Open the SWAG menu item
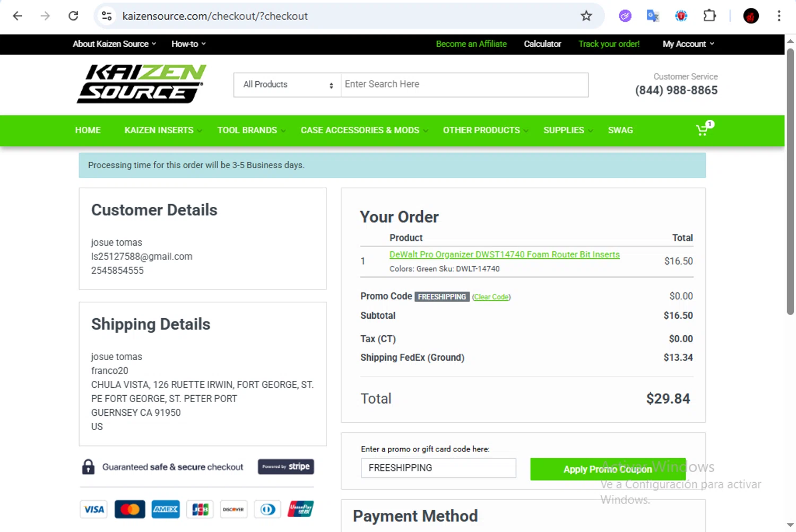Image resolution: width=796 pixels, height=532 pixels. coord(620,130)
